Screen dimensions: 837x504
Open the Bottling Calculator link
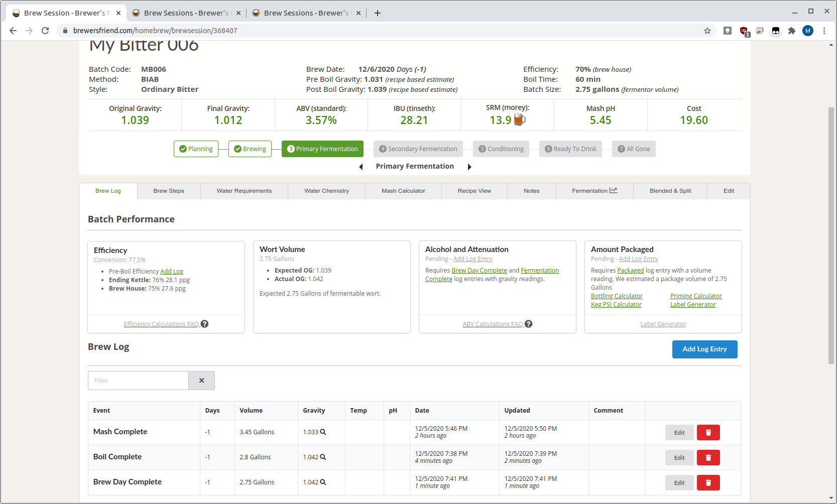(617, 296)
